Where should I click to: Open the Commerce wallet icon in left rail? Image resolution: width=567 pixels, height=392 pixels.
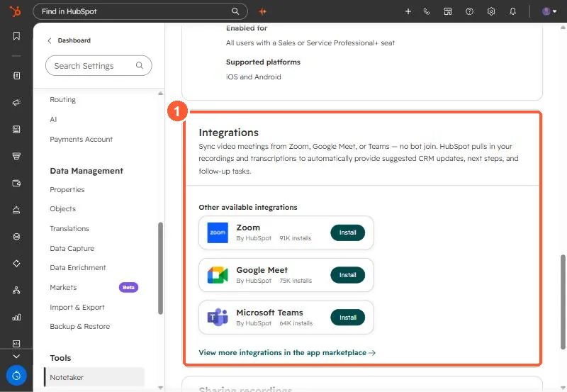[x=16, y=183]
